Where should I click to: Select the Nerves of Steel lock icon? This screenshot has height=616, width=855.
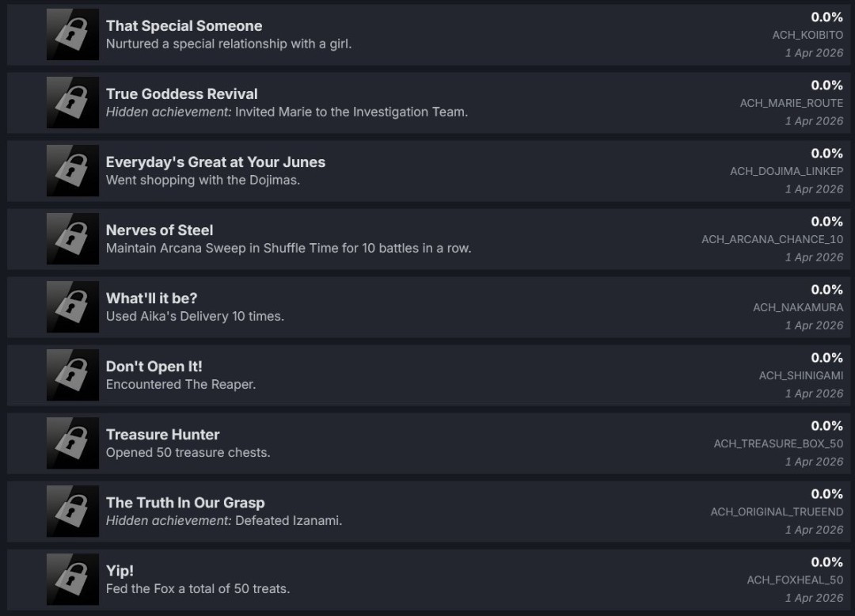point(73,239)
